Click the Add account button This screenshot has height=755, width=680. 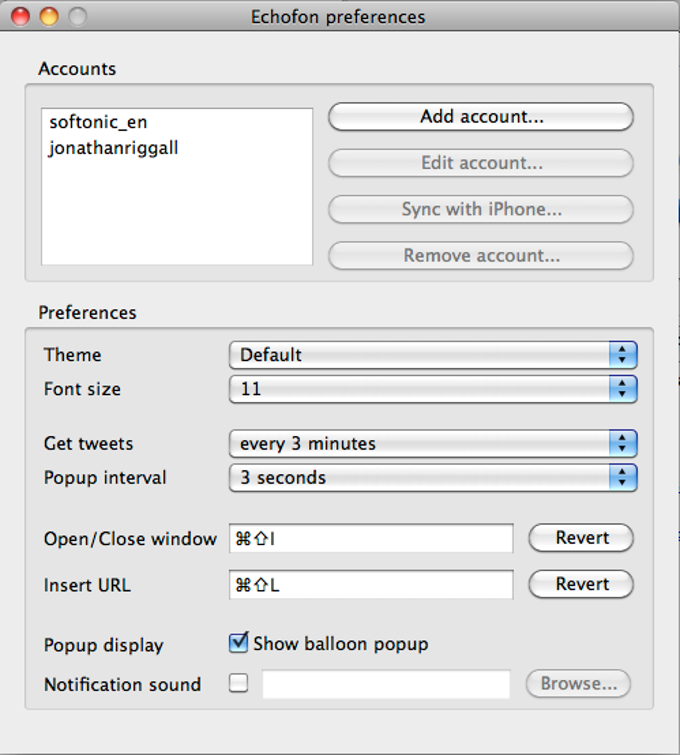tap(481, 117)
